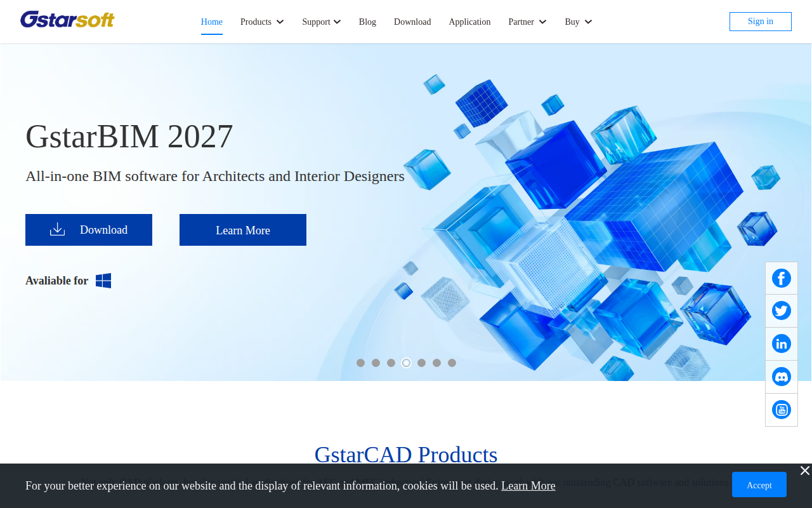
Task: Open the Download nav item
Action: tap(412, 22)
